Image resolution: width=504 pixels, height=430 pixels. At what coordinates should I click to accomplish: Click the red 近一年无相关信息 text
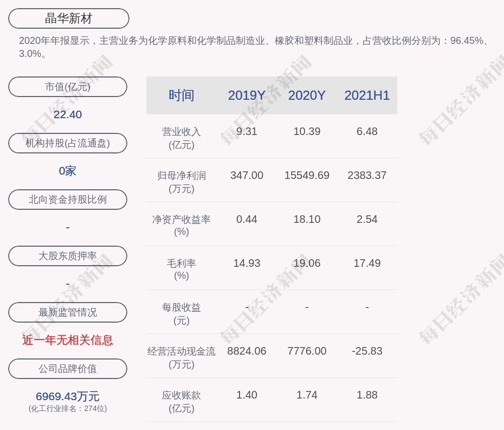click(x=68, y=340)
